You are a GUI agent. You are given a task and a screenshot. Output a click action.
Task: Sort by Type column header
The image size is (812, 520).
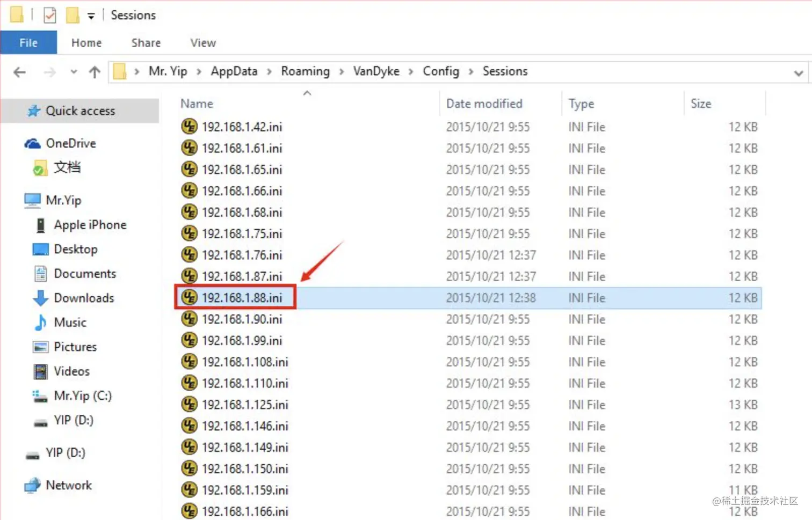point(581,104)
